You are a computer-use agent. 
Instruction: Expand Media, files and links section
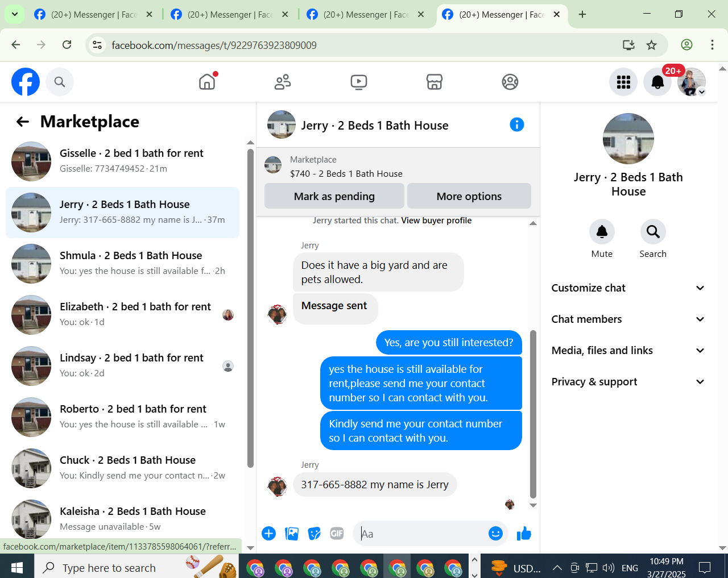(628, 351)
